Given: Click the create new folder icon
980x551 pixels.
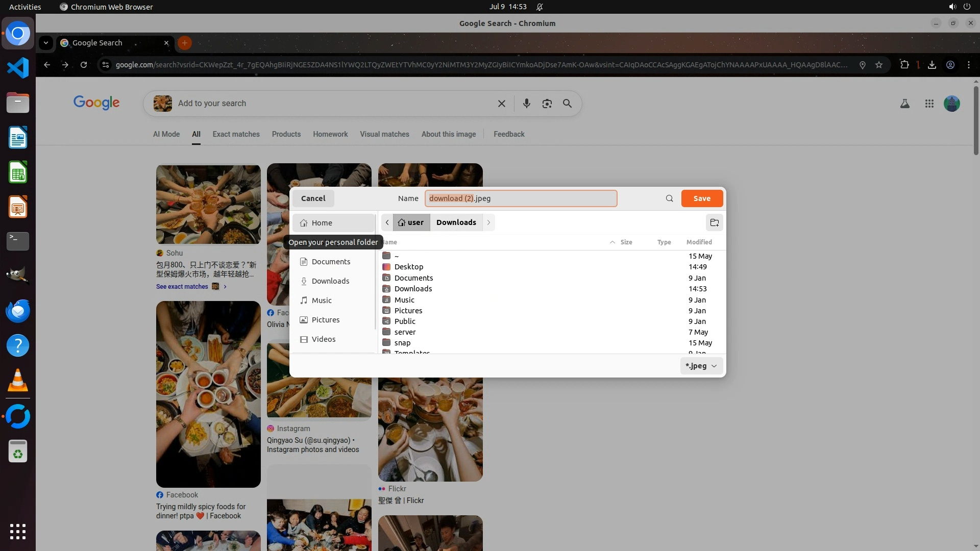Looking at the screenshot, I should pos(714,222).
